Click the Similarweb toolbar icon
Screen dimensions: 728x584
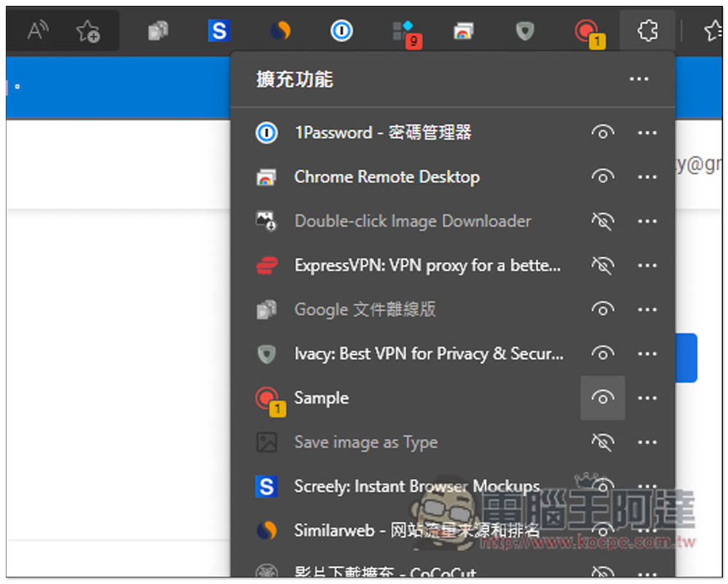(280, 31)
